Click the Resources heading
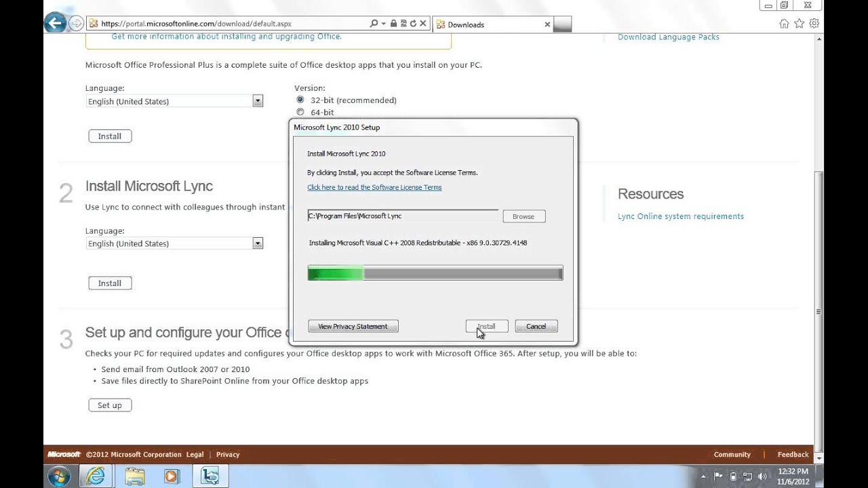Screen dimensions: 868x488 651,194
